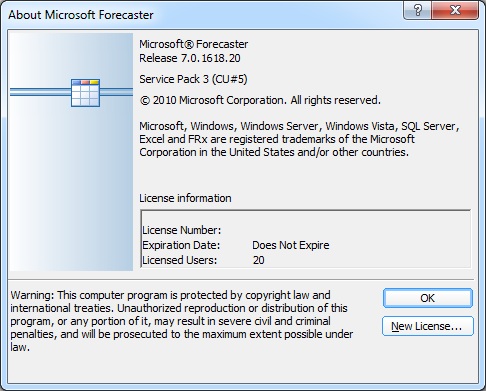486x391 pixels.
Task: Click the OK button
Action: click(x=428, y=298)
